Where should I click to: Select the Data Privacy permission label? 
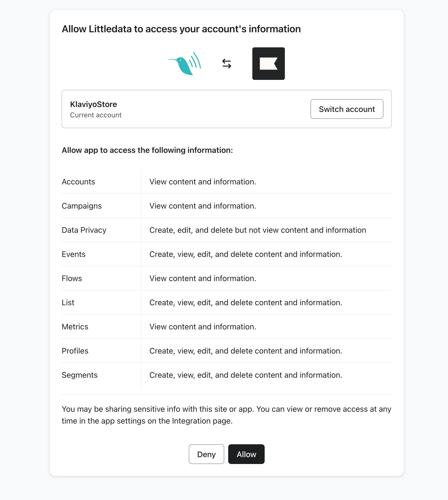coord(84,230)
